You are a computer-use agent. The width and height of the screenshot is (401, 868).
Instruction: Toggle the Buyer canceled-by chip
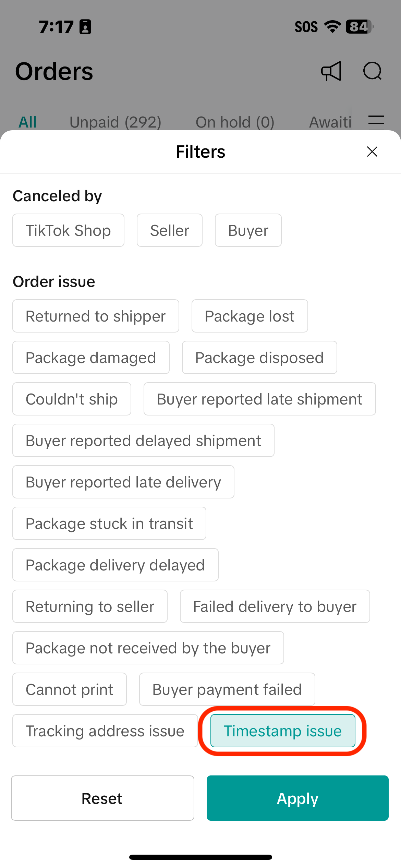click(x=248, y=230)
